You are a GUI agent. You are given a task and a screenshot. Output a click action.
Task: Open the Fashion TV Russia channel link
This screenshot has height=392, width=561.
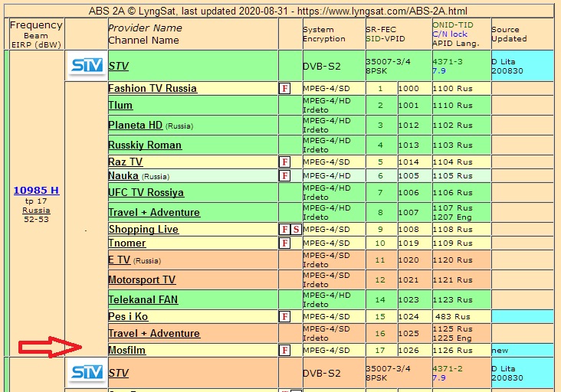point(153,88)
